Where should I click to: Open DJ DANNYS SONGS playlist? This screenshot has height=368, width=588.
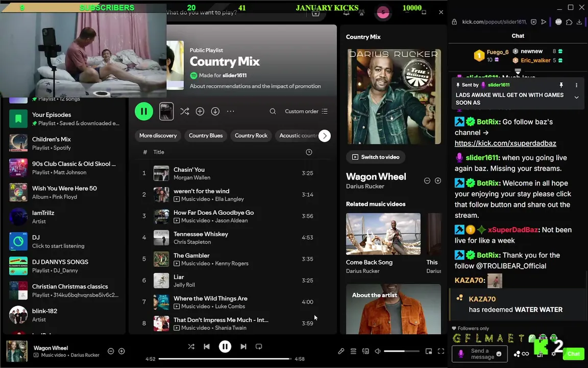point(64,266)
